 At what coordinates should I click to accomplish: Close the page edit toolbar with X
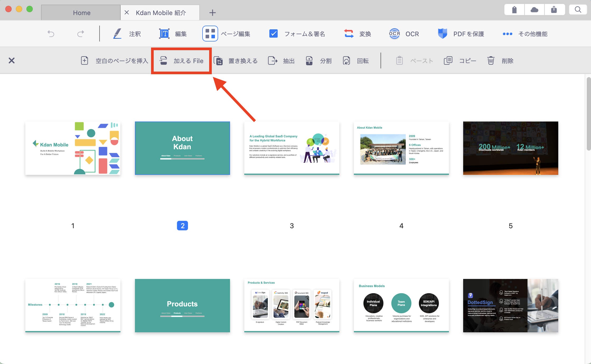point(12,60)
